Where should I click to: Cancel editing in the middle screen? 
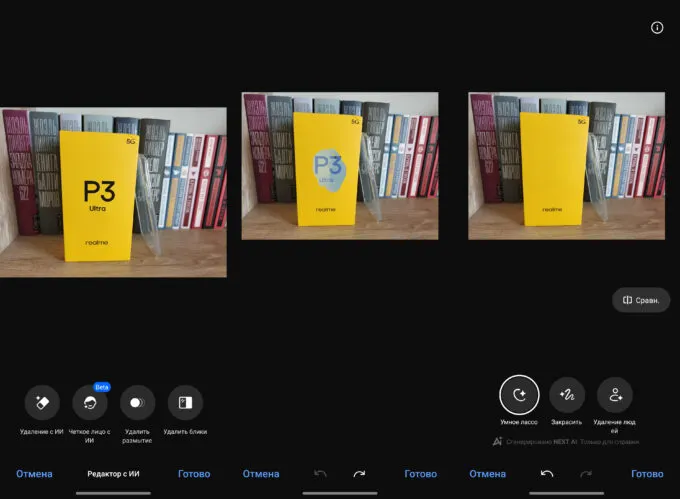pyautogui.click(x=261, y=474)
